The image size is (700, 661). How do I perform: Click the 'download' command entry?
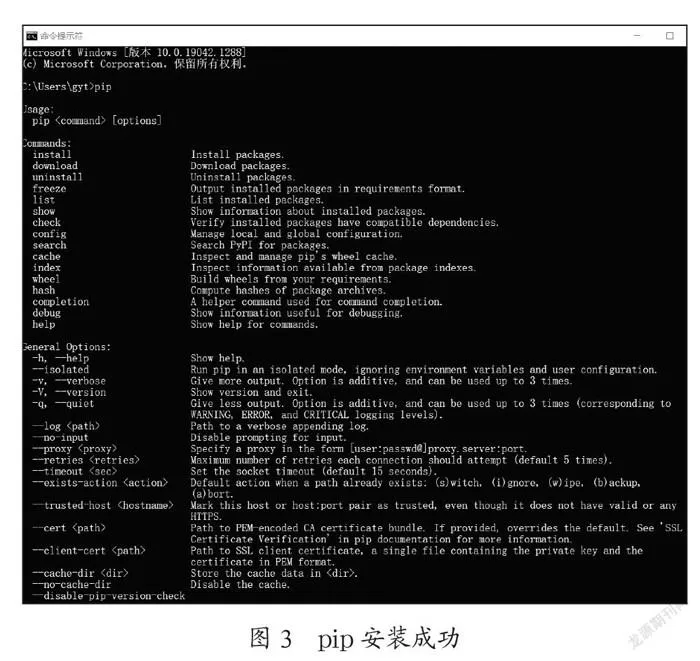pos(55,166)
